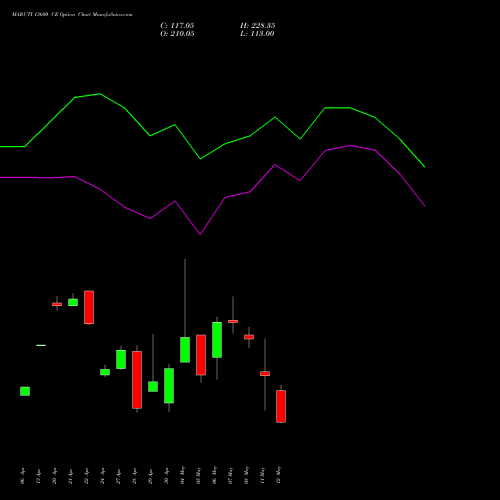The height and width of the screenshot is (500, 500).
Task: Click the low value L: 113.00
Action: (257, 34)
